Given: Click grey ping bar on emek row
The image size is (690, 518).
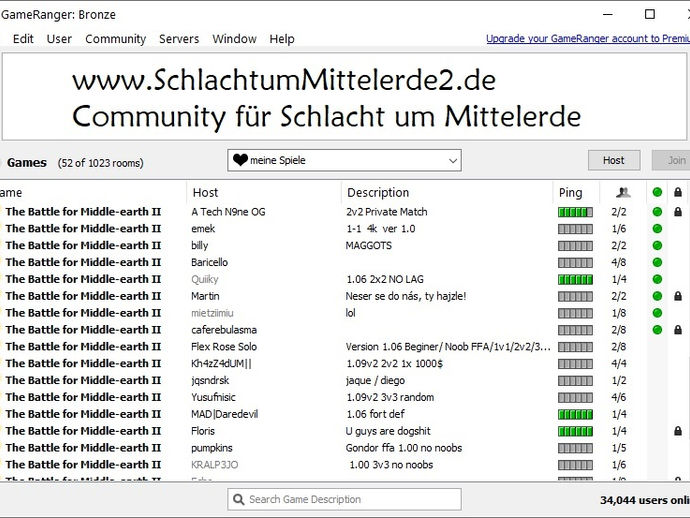Looking at the screenshot, I should [x=575, y=229].
